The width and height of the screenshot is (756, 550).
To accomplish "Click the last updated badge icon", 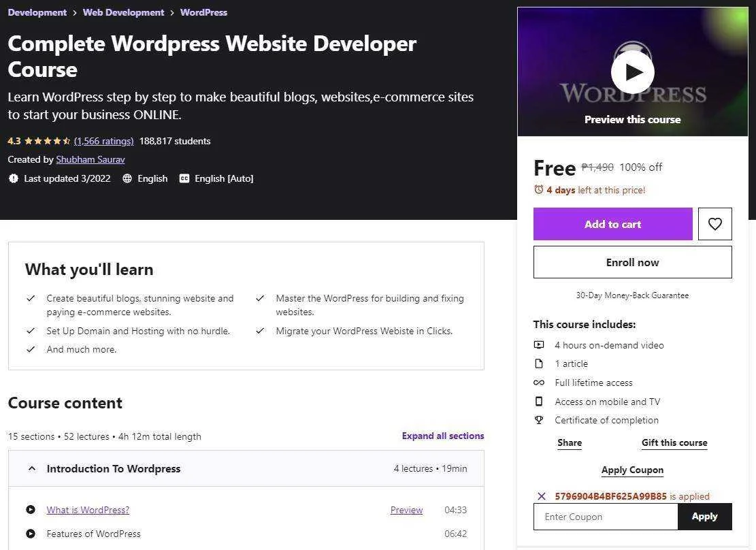I will click(x=14, y=178).
